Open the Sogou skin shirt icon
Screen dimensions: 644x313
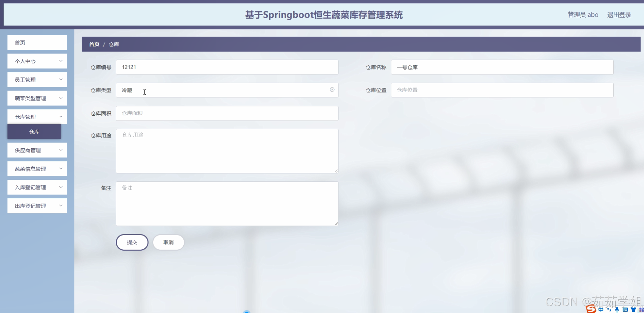coord(633,310)
